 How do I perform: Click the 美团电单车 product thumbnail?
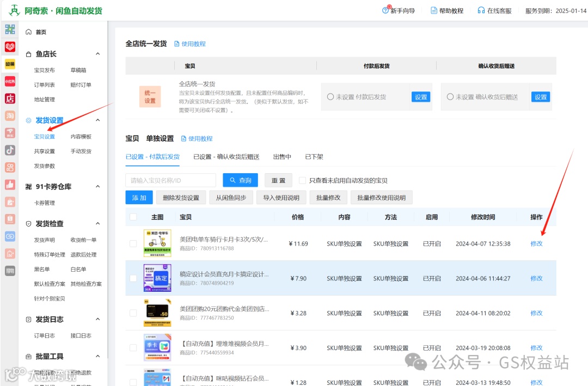point(157,243)
